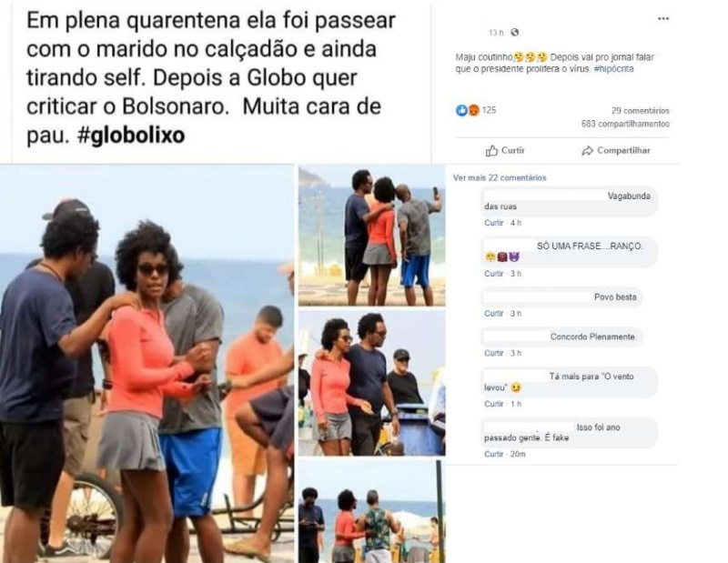Click the globe public privacy icon

[x=514, y=33]
